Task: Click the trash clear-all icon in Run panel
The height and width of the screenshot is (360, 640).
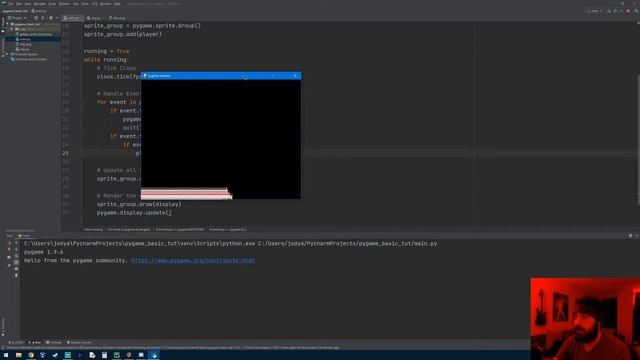Action: coord(16,276)
